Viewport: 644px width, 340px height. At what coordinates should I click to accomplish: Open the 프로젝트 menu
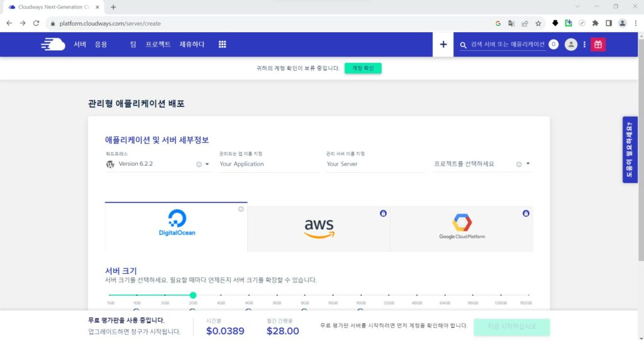click(x=158, y=45)
